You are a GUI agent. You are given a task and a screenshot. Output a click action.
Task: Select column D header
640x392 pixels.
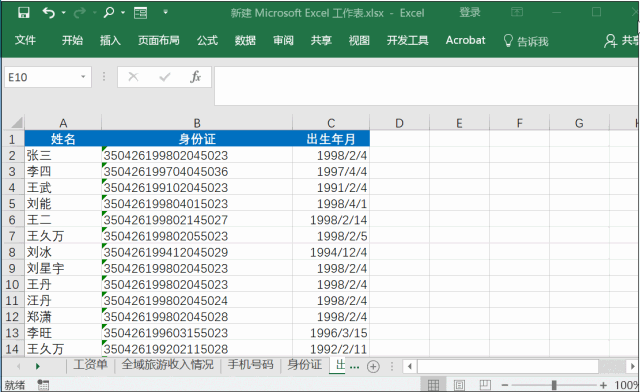point(399,123)
